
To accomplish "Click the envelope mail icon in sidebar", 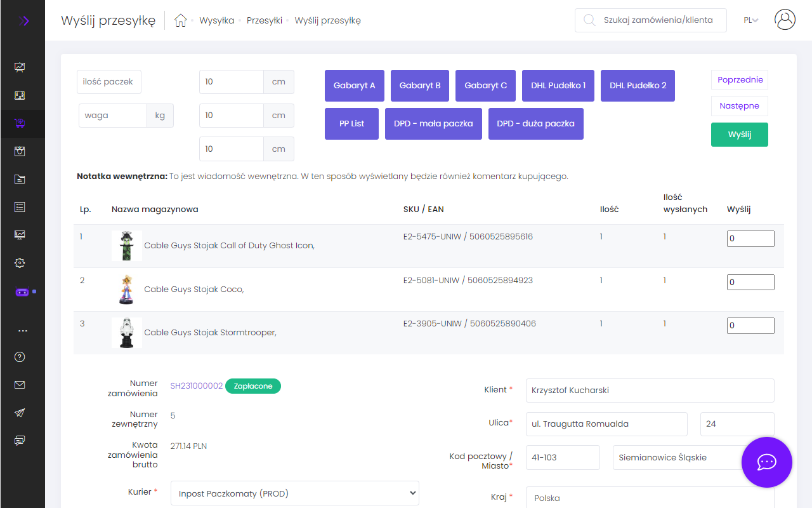I will tap(20, 385).
